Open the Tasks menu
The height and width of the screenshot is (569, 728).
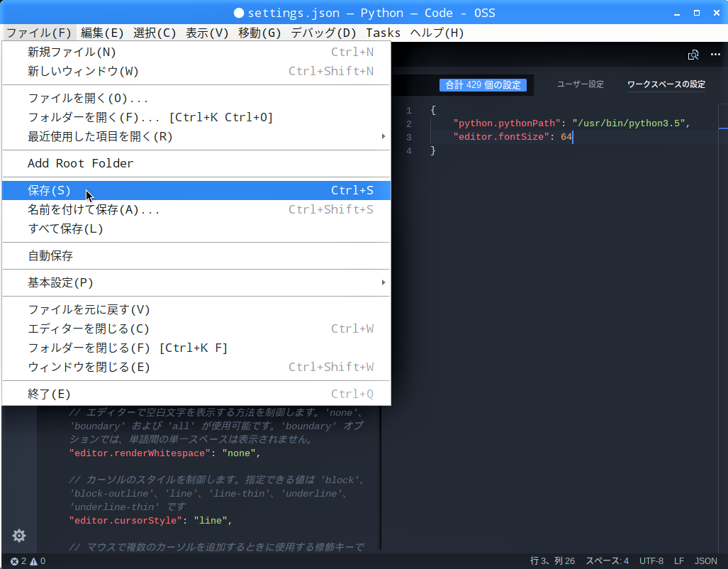[383, 33]
